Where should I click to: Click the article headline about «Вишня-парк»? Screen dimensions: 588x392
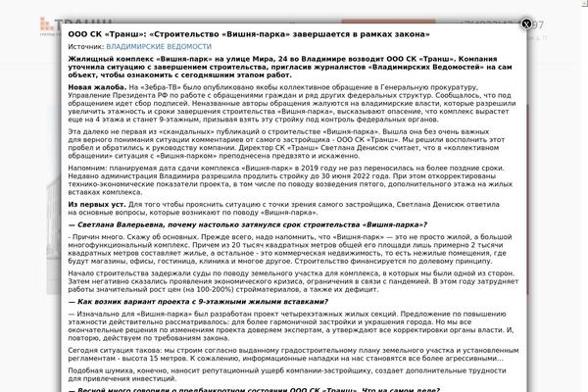(249, 34)
